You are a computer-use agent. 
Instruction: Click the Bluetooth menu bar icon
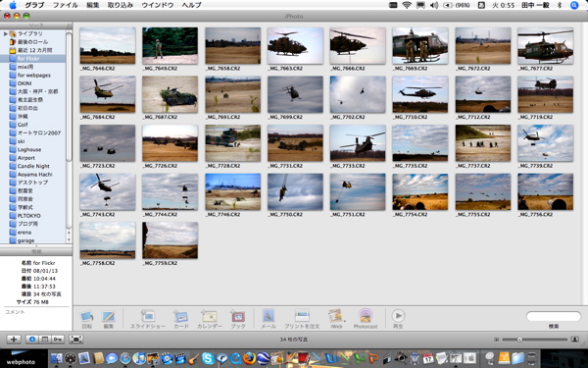point(560,5)
